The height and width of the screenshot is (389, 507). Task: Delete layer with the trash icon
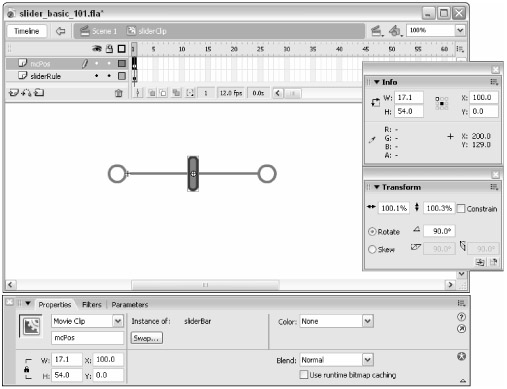[118, 93]
